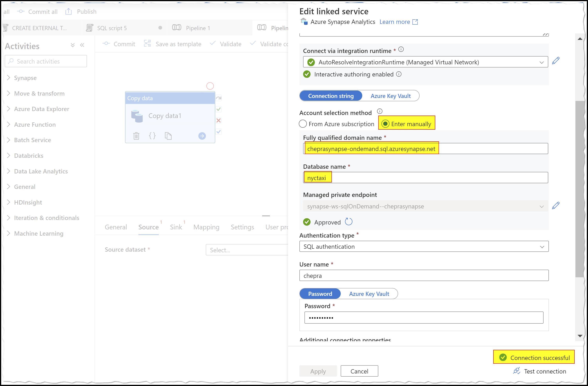Open the Learn more link
This screenshot has width=588, height=386.
click(x=395, y=22)
